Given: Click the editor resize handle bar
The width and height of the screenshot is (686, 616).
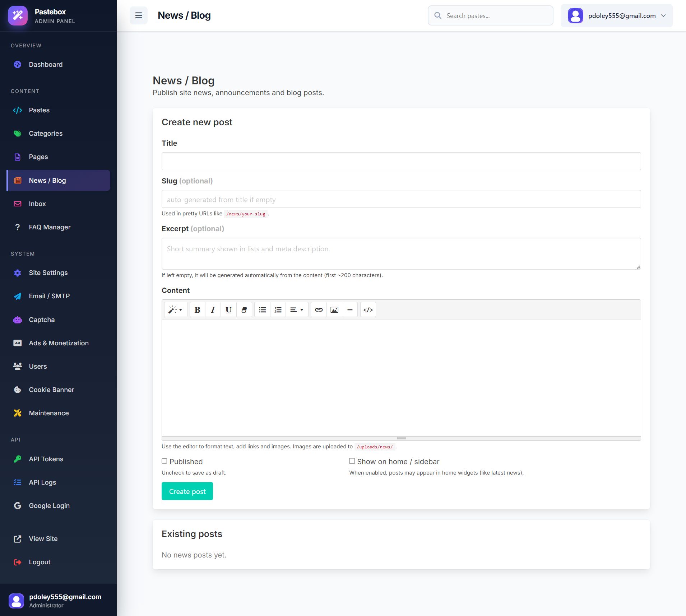Looking at the screenshot, I should (401, 438).
